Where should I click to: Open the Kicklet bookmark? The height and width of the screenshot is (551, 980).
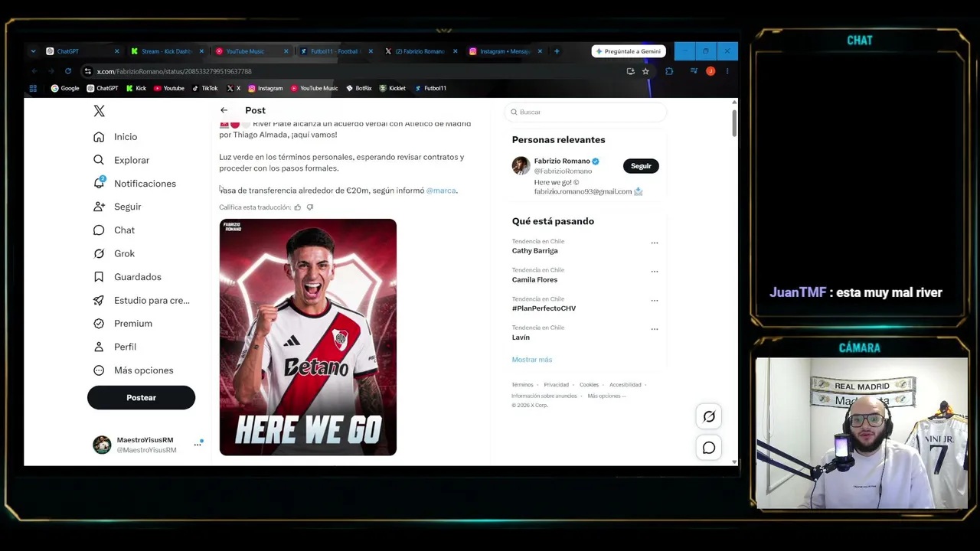pyautogui.click(x=393, y=88)
